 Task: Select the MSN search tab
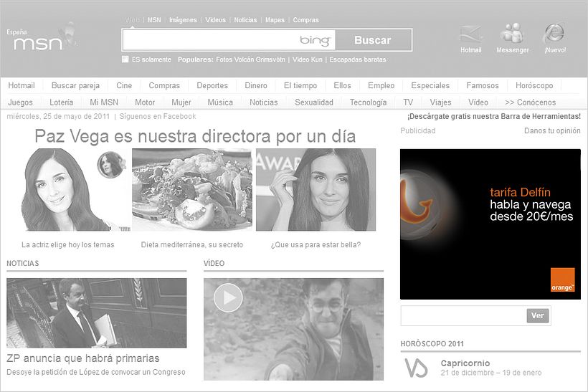(x=154, y=20)
